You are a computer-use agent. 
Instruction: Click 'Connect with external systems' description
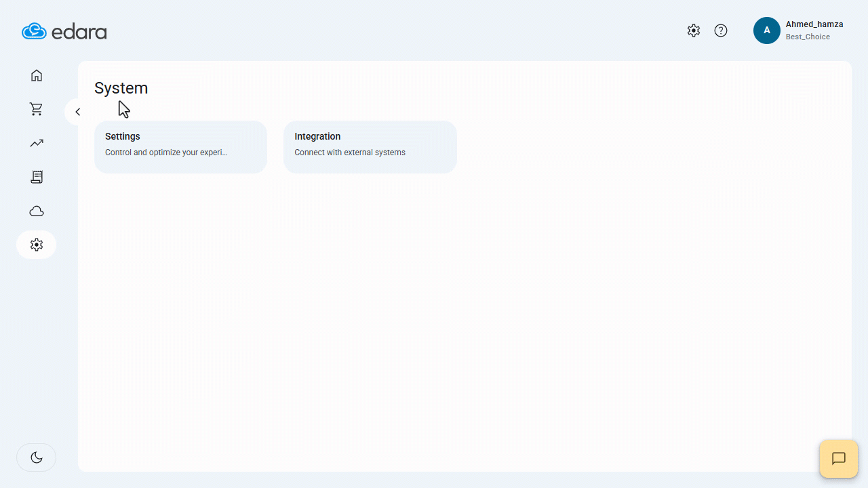[x=350, y=152]
